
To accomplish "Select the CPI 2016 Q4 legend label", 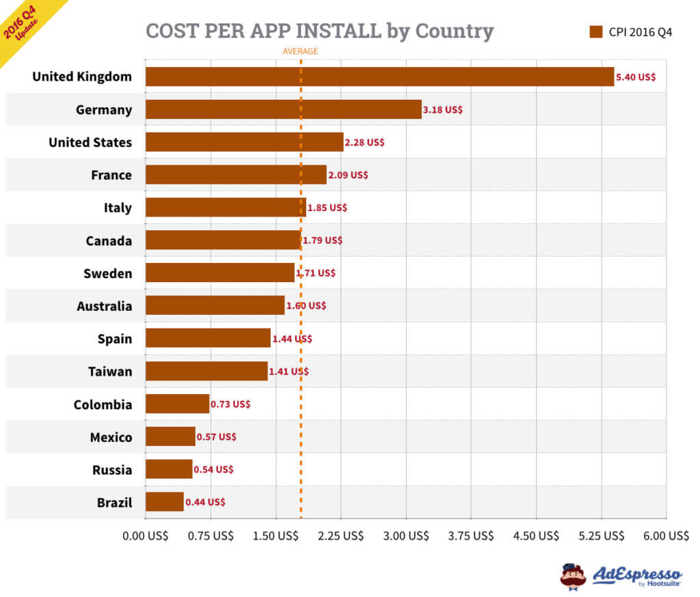I will 640,31.
